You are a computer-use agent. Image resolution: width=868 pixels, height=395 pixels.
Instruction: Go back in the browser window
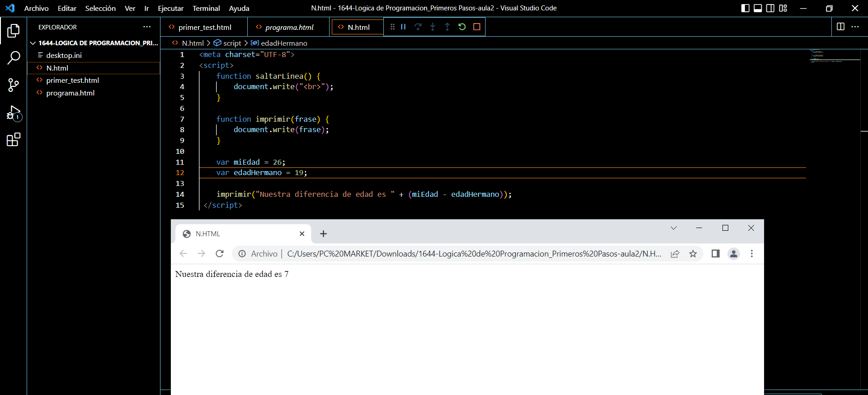click(x=184, y=253)
